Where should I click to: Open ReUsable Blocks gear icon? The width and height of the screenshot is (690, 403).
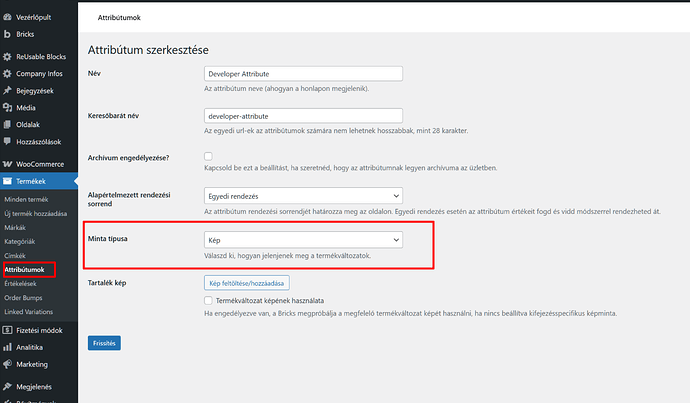7,57
